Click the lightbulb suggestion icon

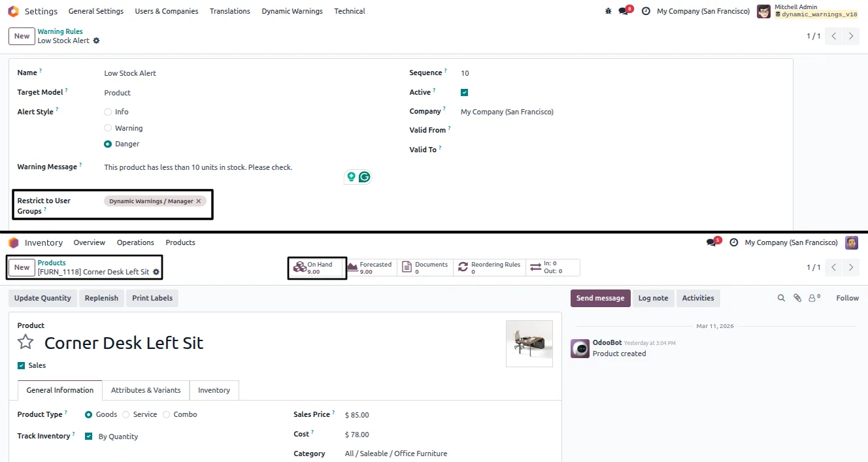coord(351,176)
